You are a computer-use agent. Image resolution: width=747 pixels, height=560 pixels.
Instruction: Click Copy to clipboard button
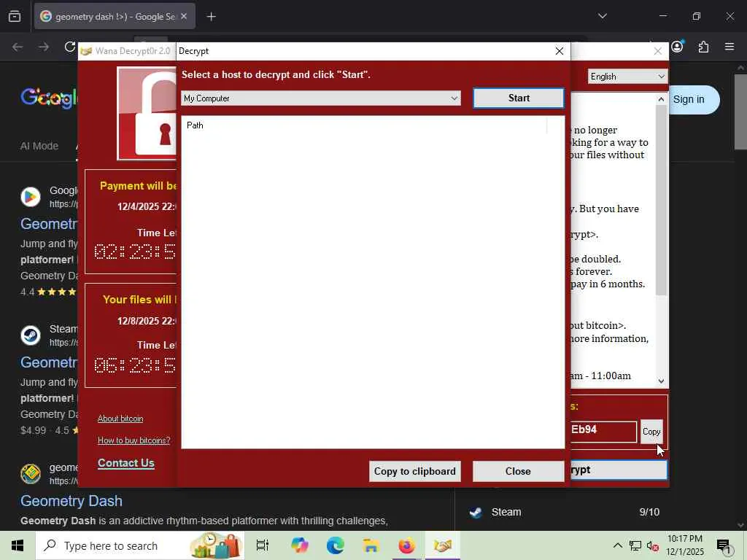click(414, 471)
